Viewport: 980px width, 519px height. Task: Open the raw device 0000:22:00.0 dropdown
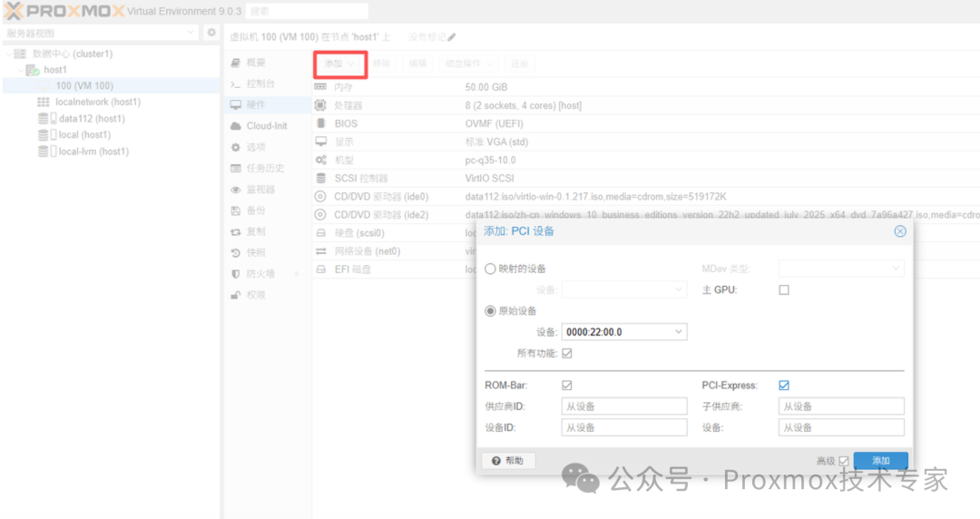click(678, 332)
